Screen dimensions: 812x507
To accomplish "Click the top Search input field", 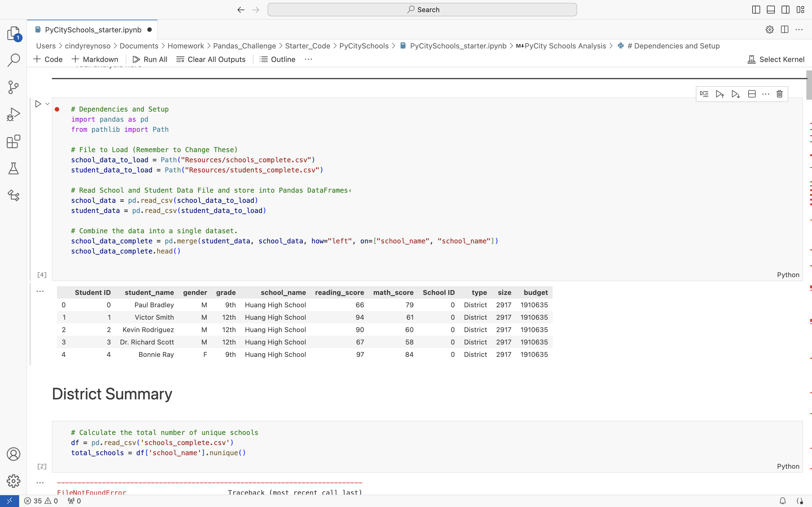I will [422, 10].
